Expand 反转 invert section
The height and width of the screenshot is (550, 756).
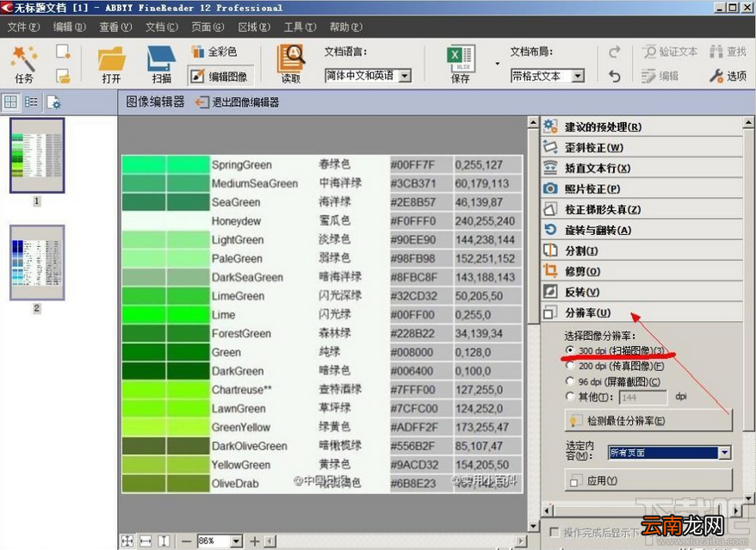641,292
